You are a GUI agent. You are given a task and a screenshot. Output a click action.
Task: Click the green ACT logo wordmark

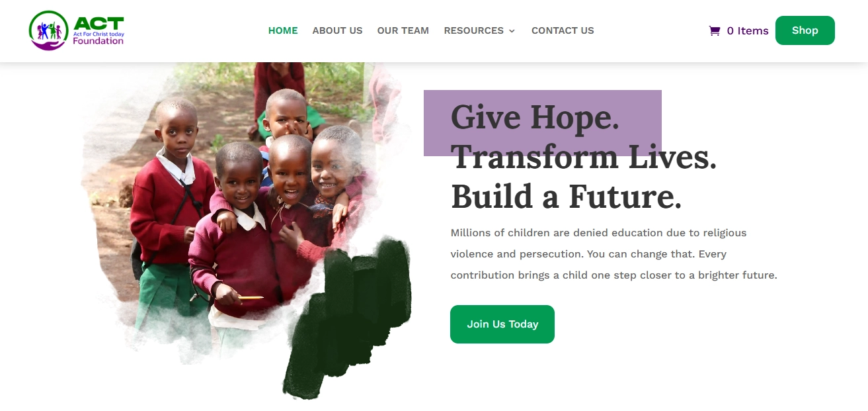pyautogui.click(x=99, y=23)
